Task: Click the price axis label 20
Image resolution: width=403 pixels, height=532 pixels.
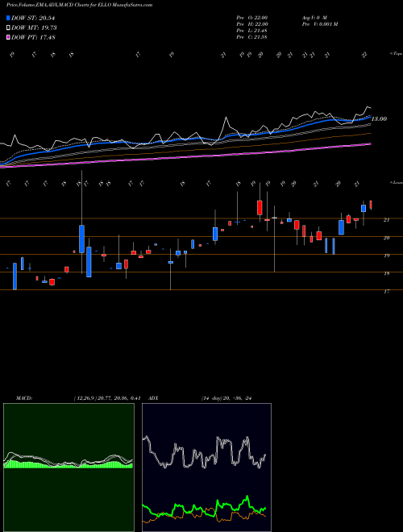Action: [386, 238]
